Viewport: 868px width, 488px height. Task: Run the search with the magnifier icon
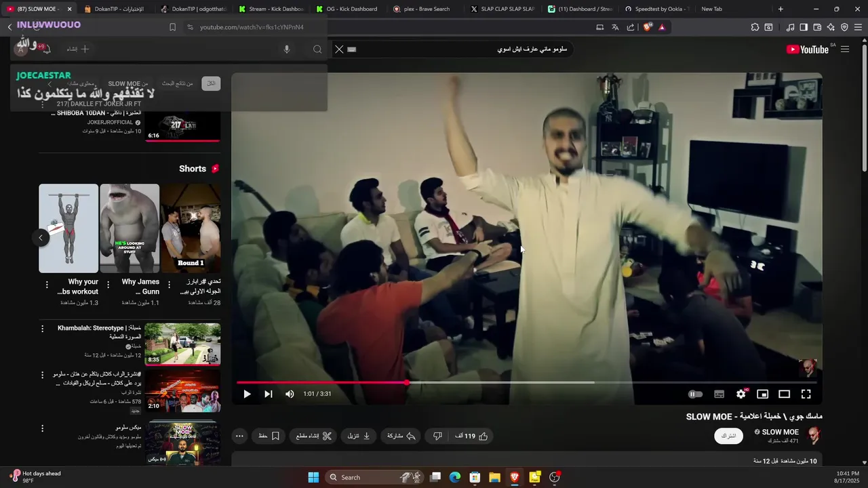point(317,49)
